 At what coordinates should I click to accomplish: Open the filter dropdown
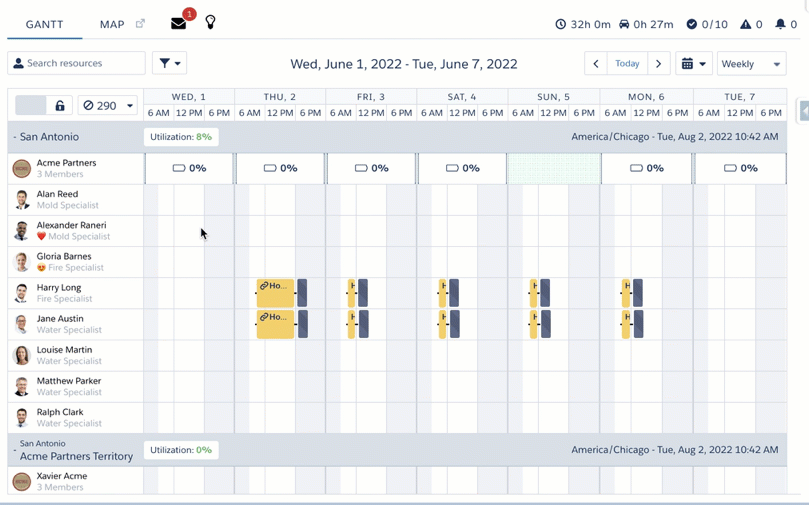169,64
